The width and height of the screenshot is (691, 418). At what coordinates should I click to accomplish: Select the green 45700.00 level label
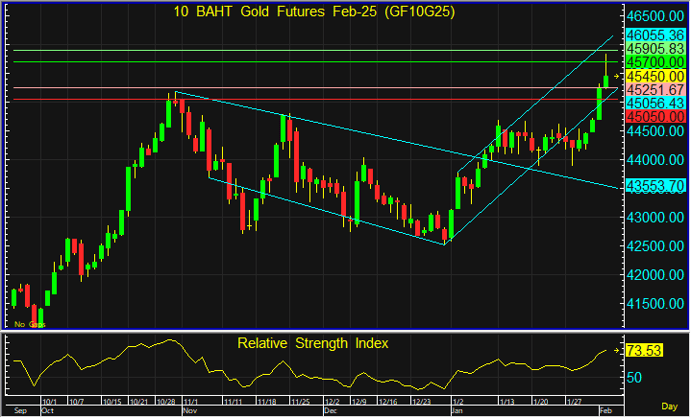tap(654, 62)
